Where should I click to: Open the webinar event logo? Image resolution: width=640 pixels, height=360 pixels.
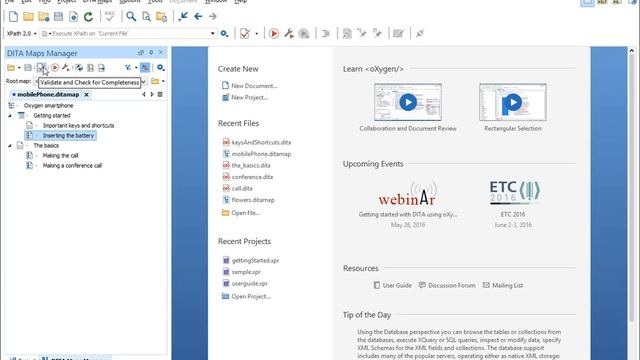pyautogui.click(x=407, y=194)
